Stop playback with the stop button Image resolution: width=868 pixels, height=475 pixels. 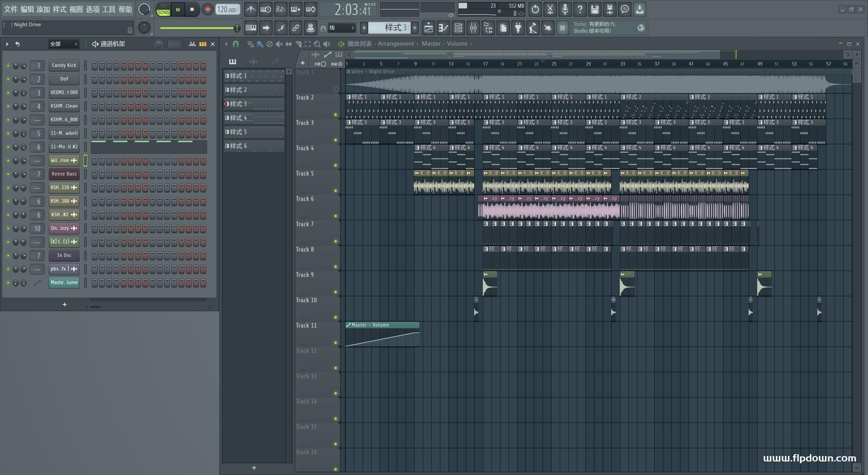click(x=192, y=9)
